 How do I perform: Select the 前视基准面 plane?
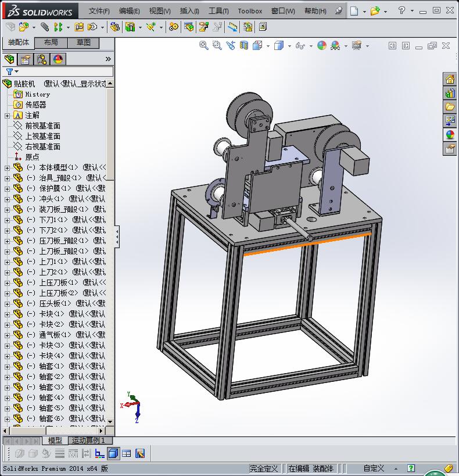pos(42,126)
